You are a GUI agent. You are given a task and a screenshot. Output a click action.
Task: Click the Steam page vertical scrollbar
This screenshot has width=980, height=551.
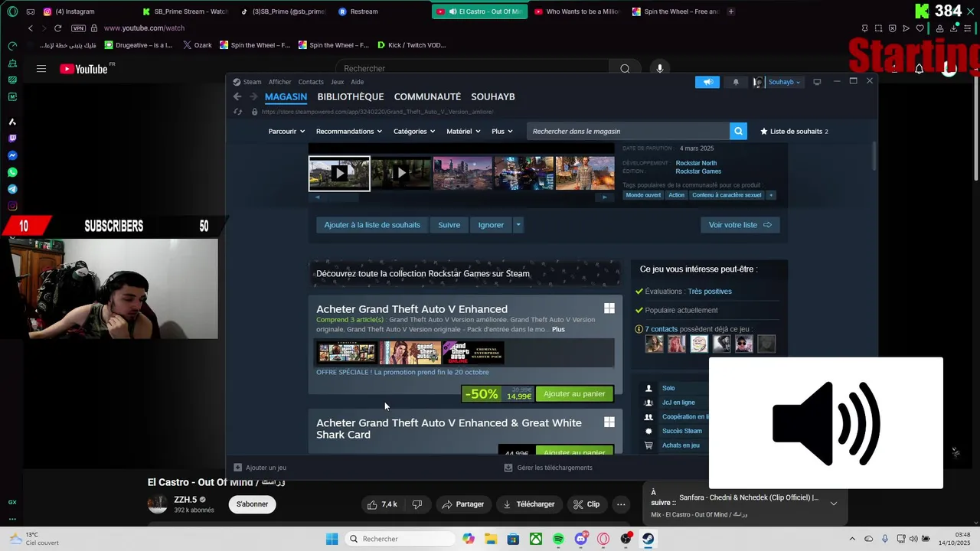874,157
